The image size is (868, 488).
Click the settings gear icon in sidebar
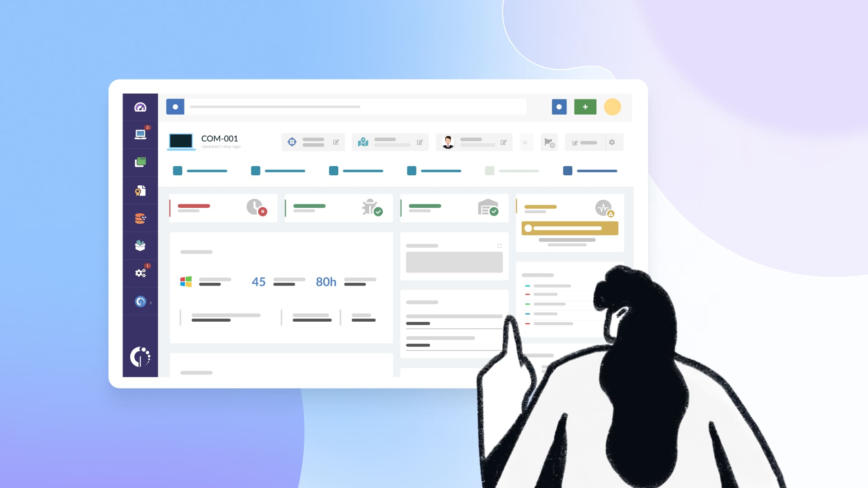point(140,273)
